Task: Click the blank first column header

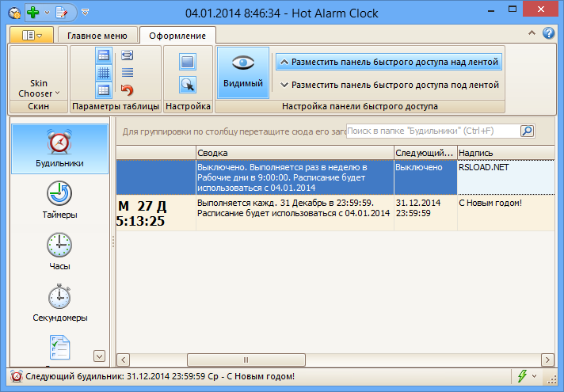Action: [x=156, y=153]
